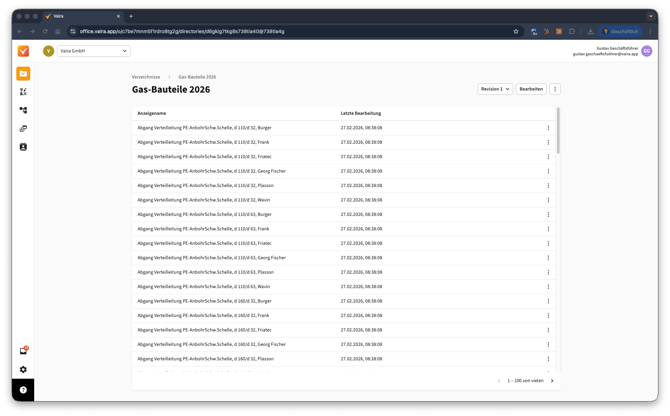The image size is (670, 416).
Task: Bookmark this page with the star icon
Action: (x=516, y=31)
